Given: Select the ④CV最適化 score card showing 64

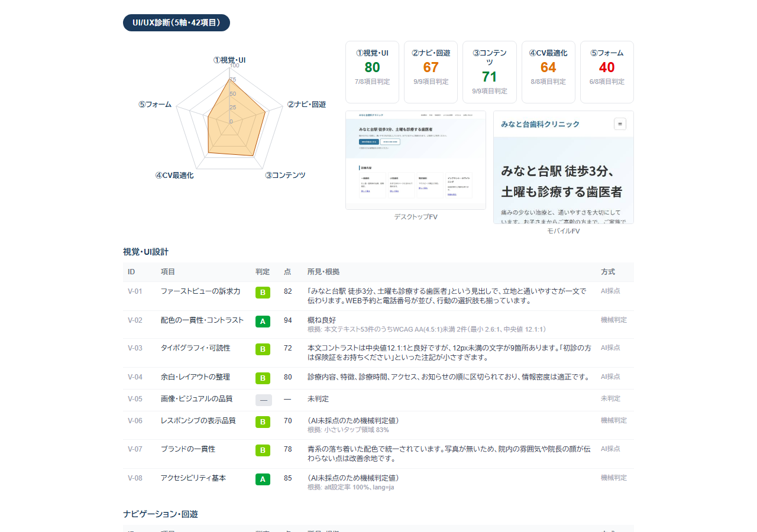Looking at the screenshot, I should pyautogui.click(x=548, y=72).
